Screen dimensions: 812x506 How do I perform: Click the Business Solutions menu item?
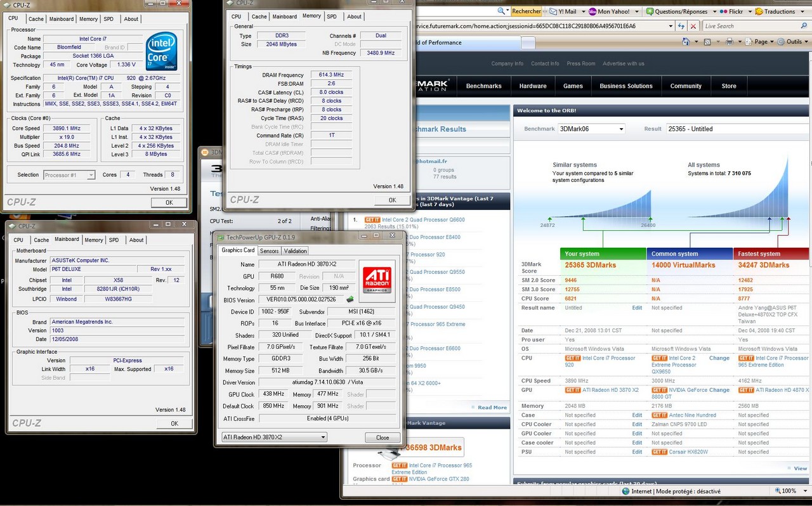(626, 86)
